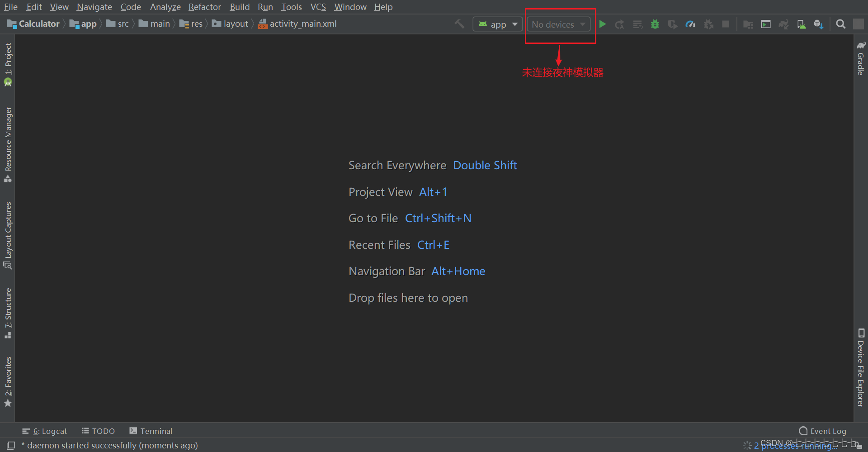
Task: Click the Project Structure icon
Action: coord(748,24)
